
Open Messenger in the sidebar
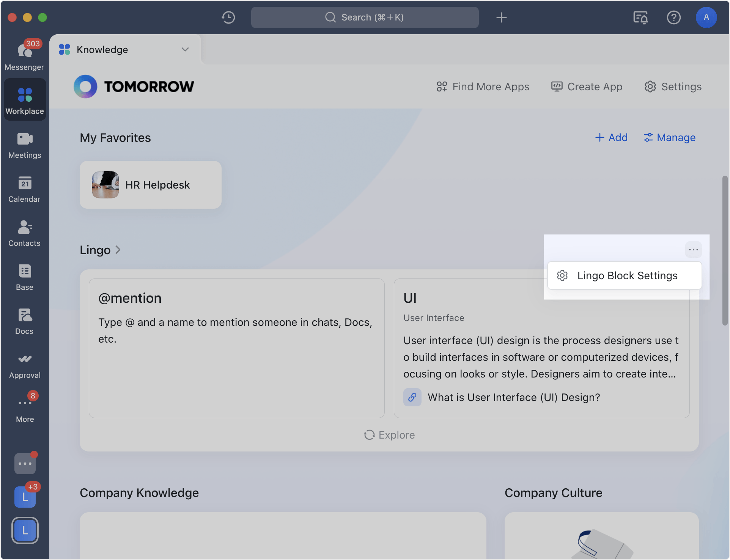click(25, 56)
